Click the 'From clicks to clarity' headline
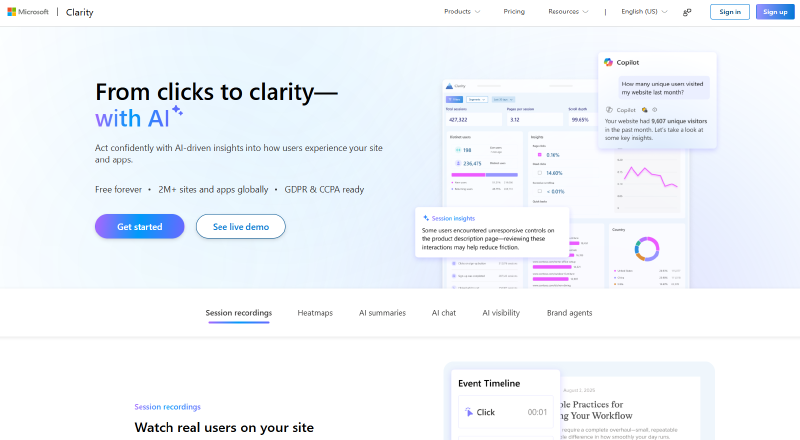The width and height of the screenshot is (800, 440). pyautogui.click(x=216, y=92)
